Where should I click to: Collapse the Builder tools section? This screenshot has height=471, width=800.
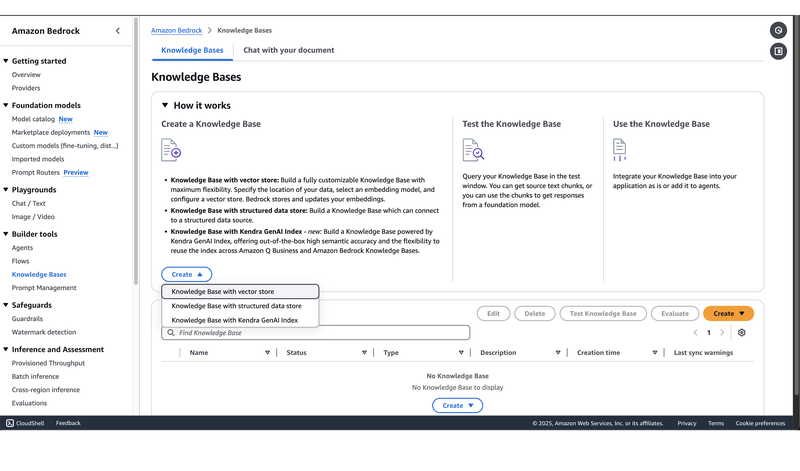click(6, 234)
